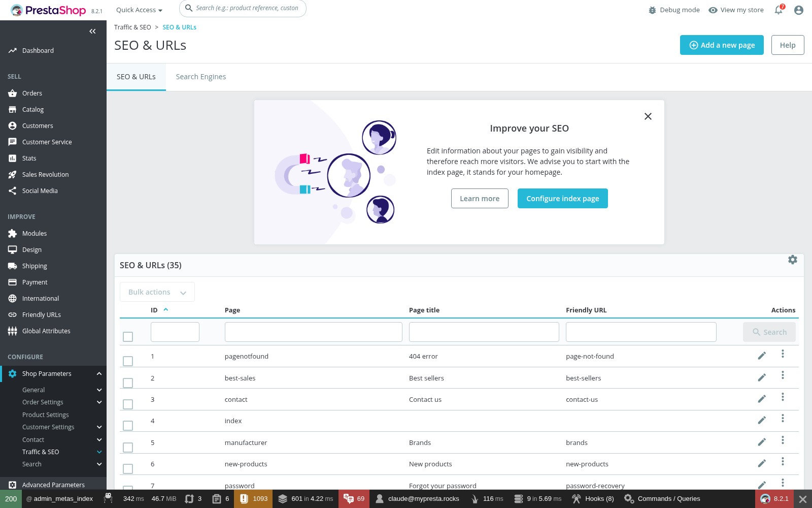The height and width of the screenshot is (508, 812).
Task: Click the Learn more button
Action: coord(480,199)
